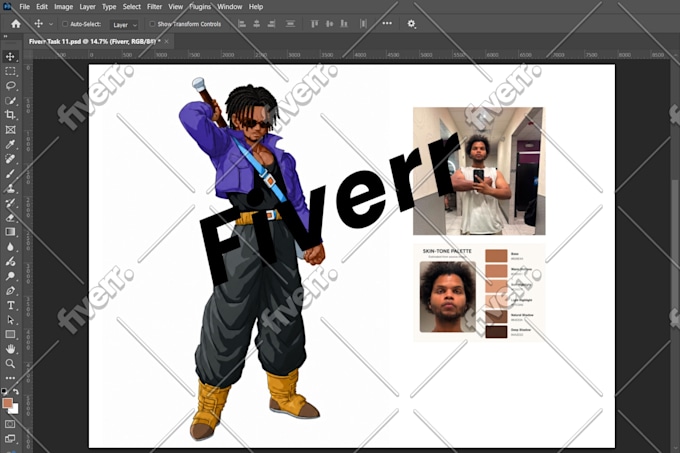
Task: Switch to Fiverr Task 11.psd document tab
Action: (95, 42)
